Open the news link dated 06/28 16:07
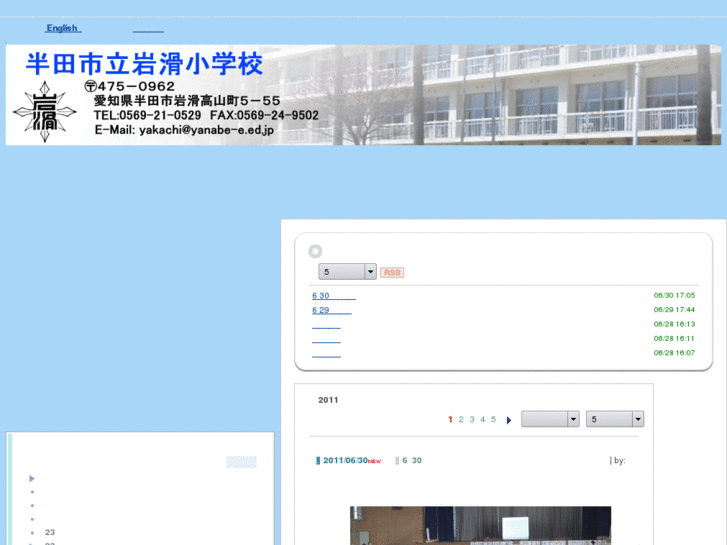Viewport: 727px width, 545px height. pos(326,354)
